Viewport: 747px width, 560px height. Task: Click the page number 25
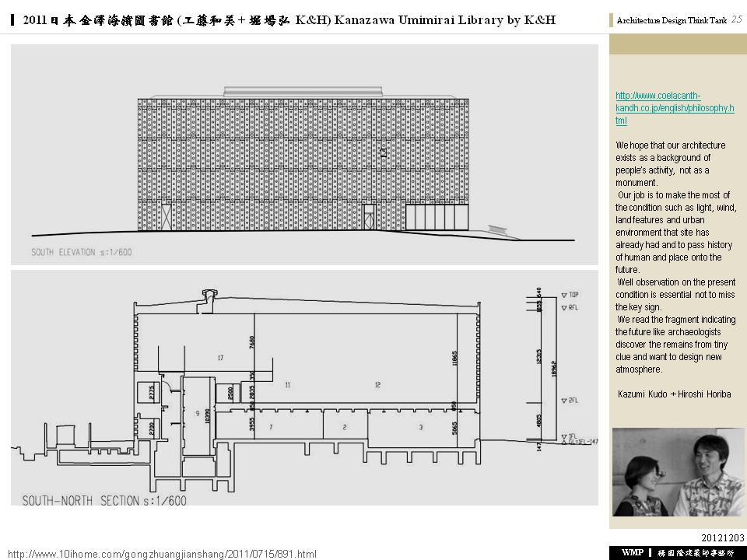pos(736,19)
